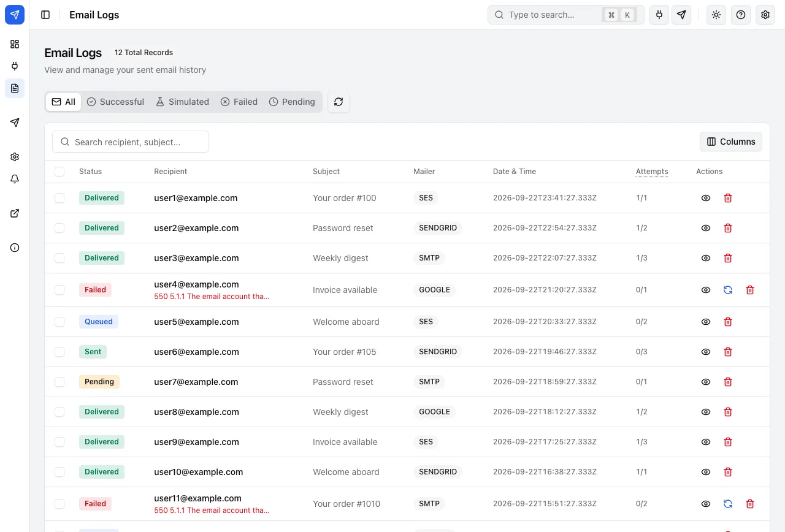Click the paper-plane app logo
Screen dimensions: 785x532
coord(15,15)
